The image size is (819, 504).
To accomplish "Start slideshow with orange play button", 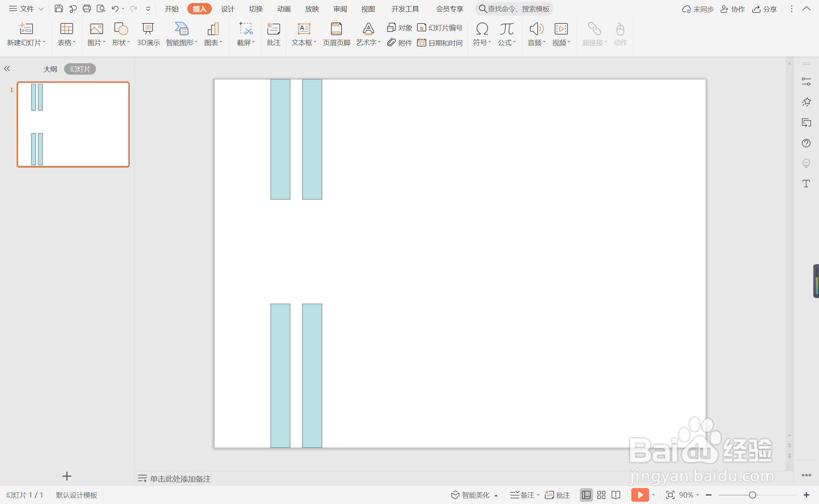I will point(640,495).
